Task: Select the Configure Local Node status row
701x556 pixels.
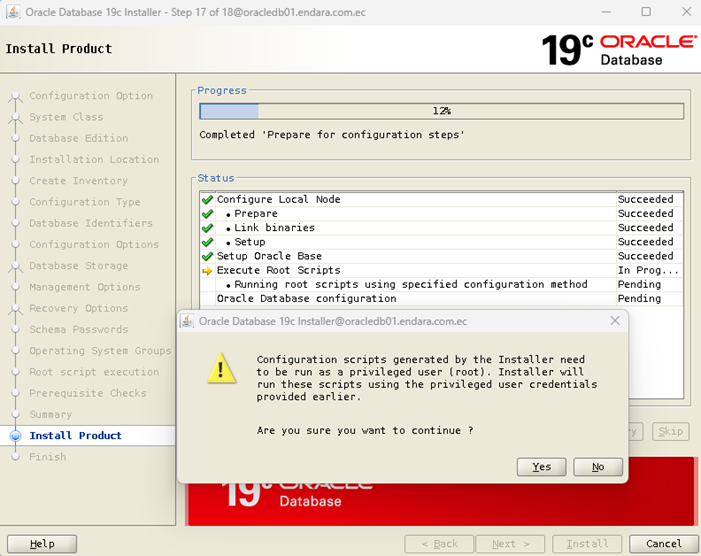Action: pos(441,199)
